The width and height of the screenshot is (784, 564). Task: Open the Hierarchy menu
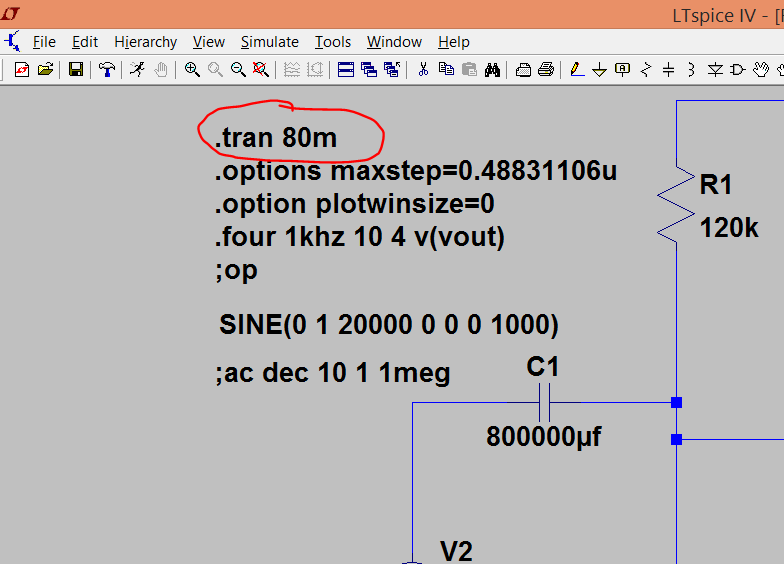point(146,42)
